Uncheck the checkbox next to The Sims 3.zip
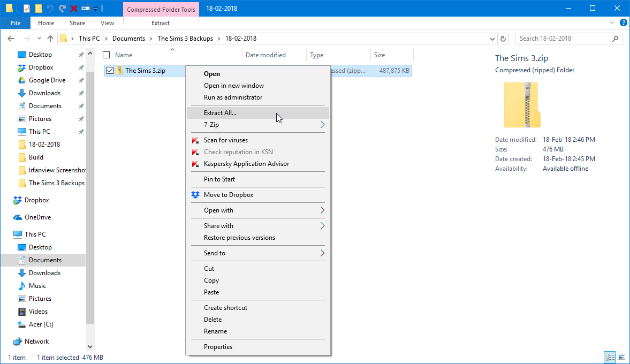The width and height of the screenshot is (630, 364). (x=110, y=71)
